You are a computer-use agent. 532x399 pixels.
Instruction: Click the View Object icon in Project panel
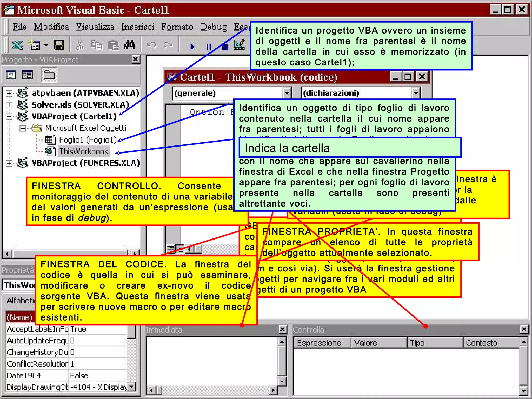pyautogui.click(x=27, y=75)
